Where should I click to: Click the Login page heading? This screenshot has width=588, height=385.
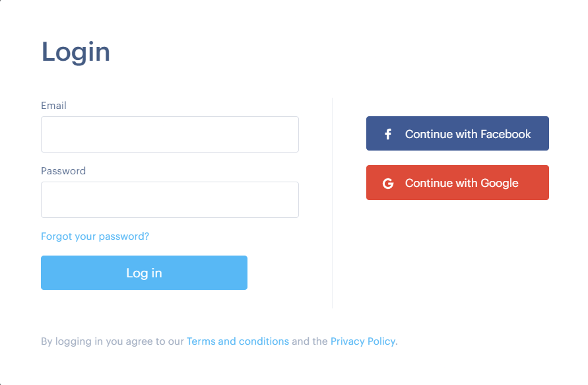[75, 52]
